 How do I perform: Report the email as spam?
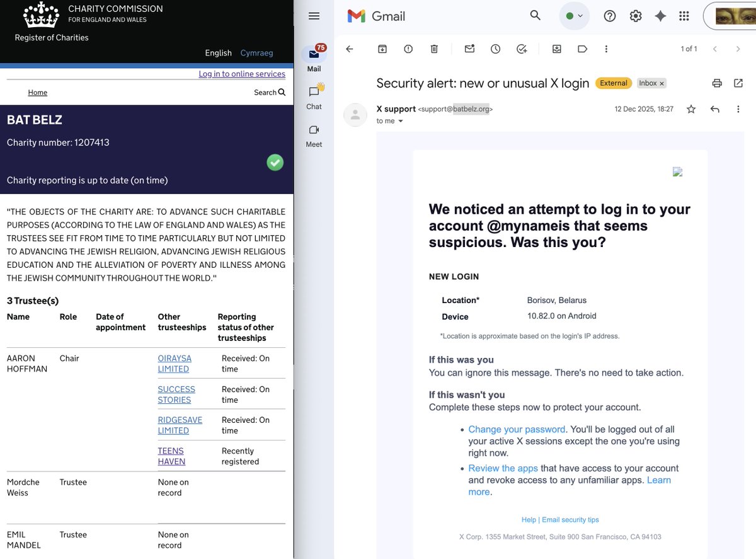408,49
